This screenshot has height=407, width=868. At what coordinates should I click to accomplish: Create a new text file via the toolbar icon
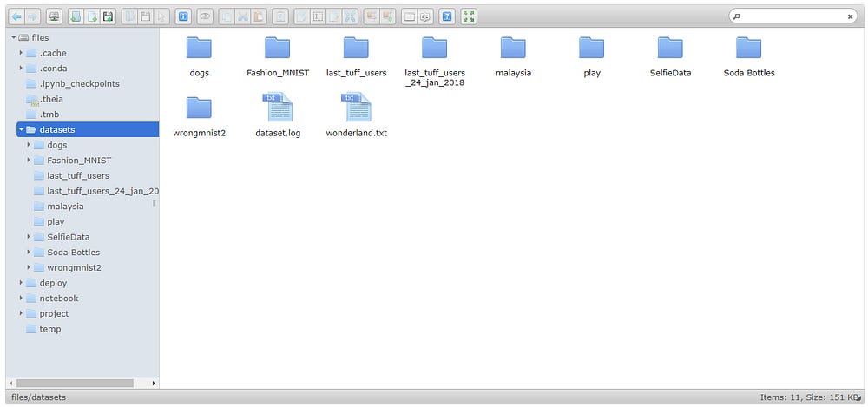point(92,16)
